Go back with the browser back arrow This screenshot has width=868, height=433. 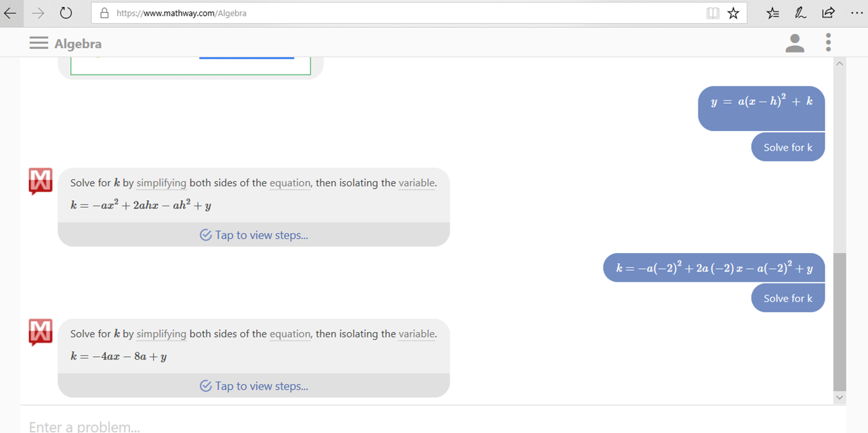tap(10, 13)
